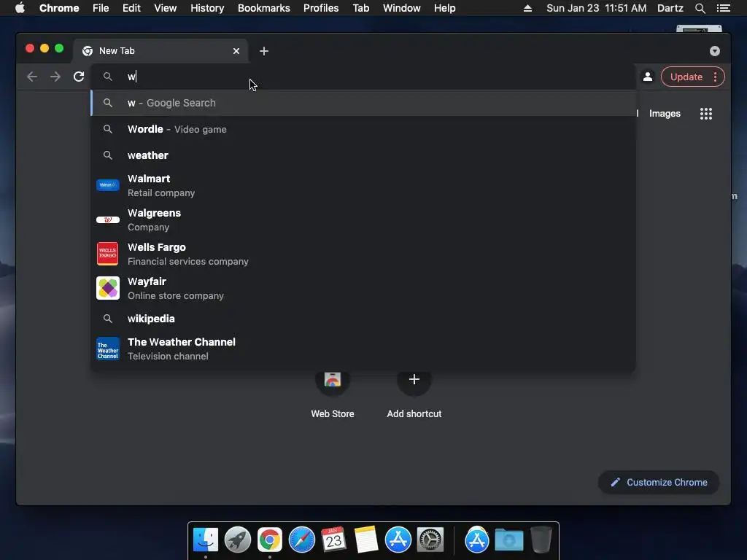Open the Chrome menu in menu bar
The image size is (747, 560).
point(59,8)
